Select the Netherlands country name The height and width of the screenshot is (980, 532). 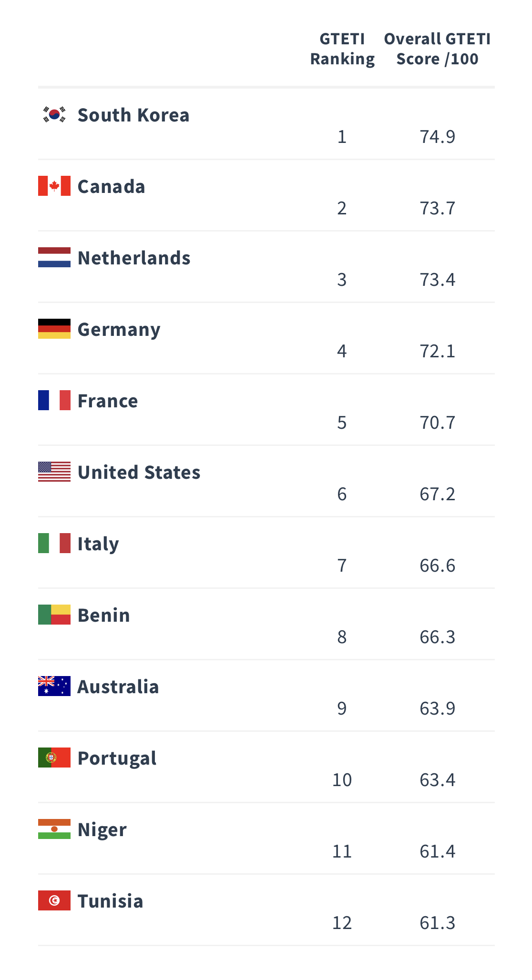tap(134, 258)
